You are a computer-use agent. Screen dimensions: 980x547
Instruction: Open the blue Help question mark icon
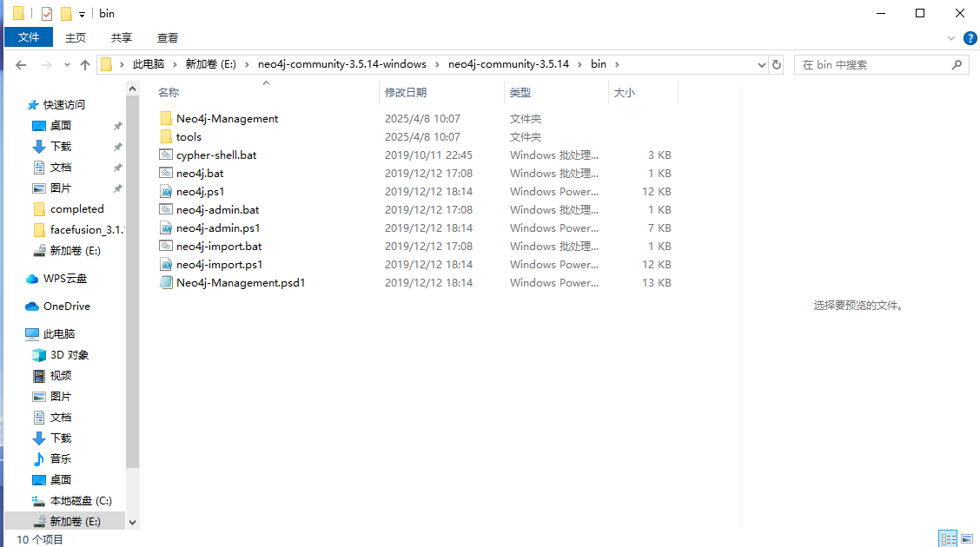tap(970, 38)
